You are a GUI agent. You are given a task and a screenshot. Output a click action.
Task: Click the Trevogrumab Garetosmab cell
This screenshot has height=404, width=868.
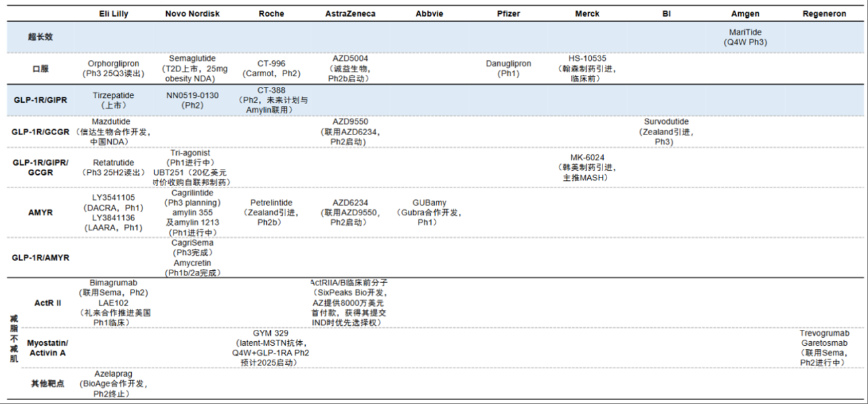pyautogui.click(x=824, y=348)
